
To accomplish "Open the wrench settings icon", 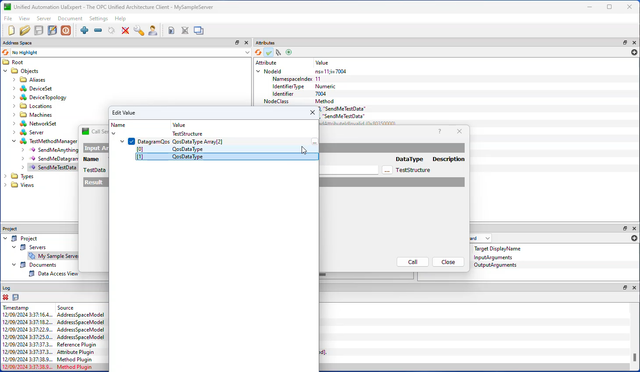I will (139, 31).
